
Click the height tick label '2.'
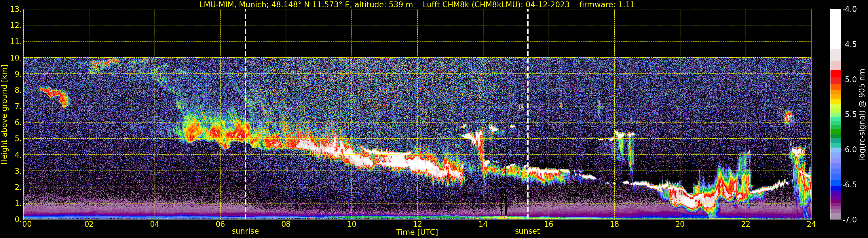(18, 188)
